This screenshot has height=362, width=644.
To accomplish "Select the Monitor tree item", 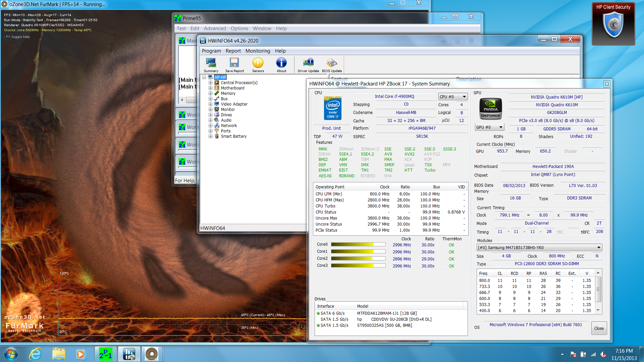I will point(228,109).
